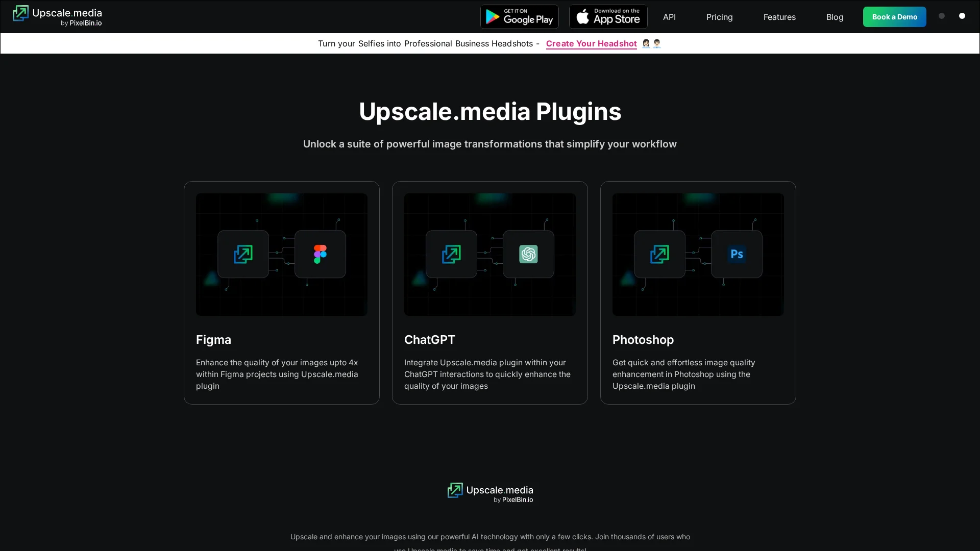Expand the Features navigation menu
The height and width of the screenshot is (551, 980).
pyautogui.click(x=779, y=17)
